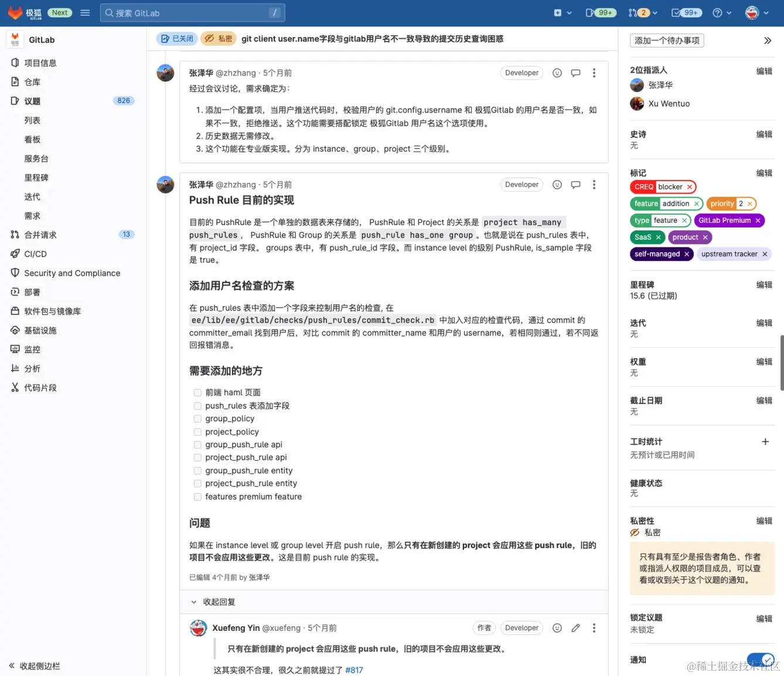Click the 软件包与镜像库 icon
This screenshot has width=784, height=676.
pos(15,311)
